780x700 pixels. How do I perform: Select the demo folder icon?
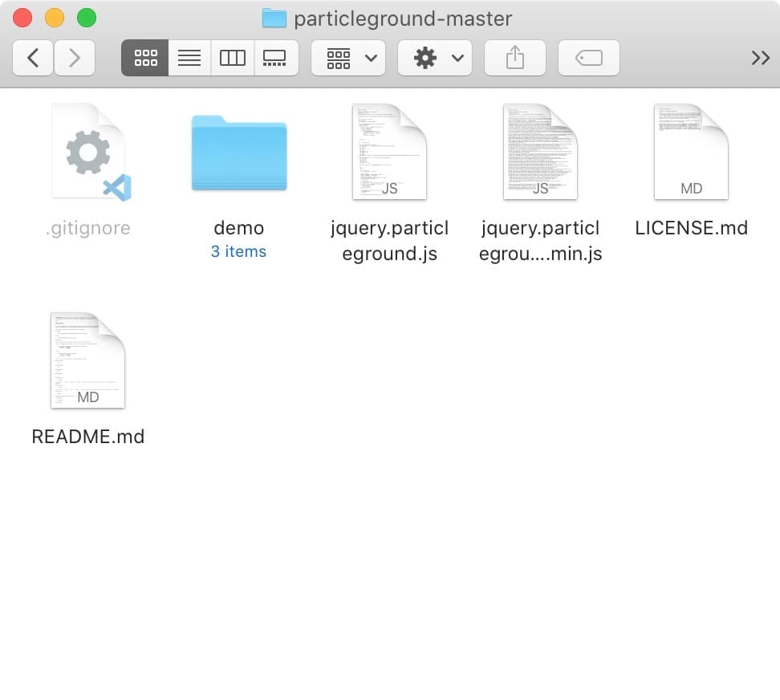[239, 153]
